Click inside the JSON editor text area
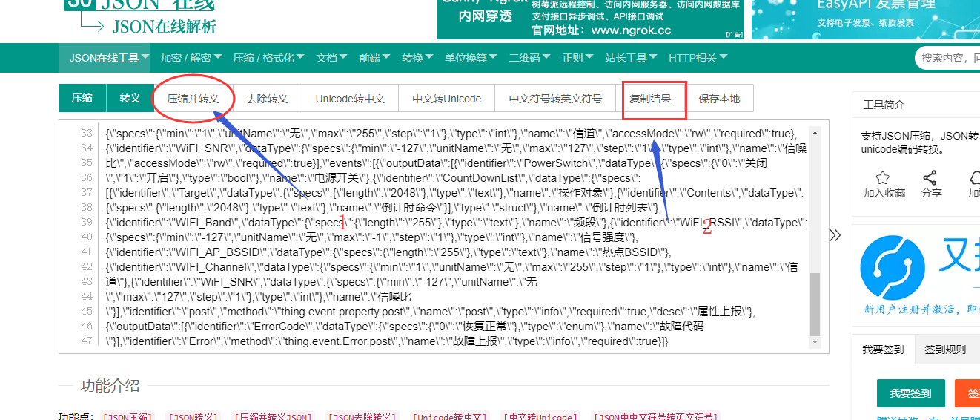The image size is (980, 420). point(452,237)
